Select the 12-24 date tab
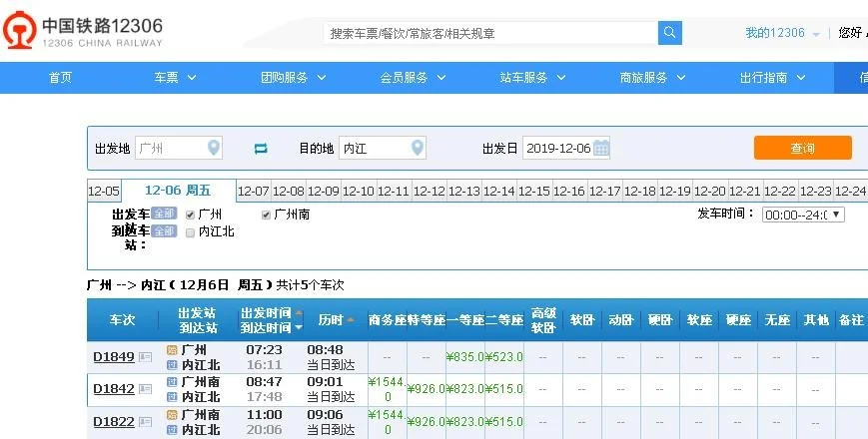 (850, 192)
